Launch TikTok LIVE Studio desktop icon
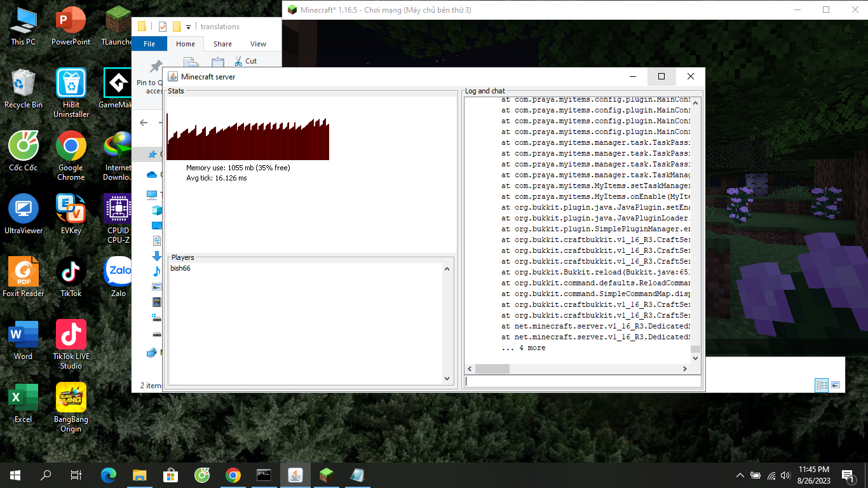Screen dimensions: 868x488 [x=71, y=345]
